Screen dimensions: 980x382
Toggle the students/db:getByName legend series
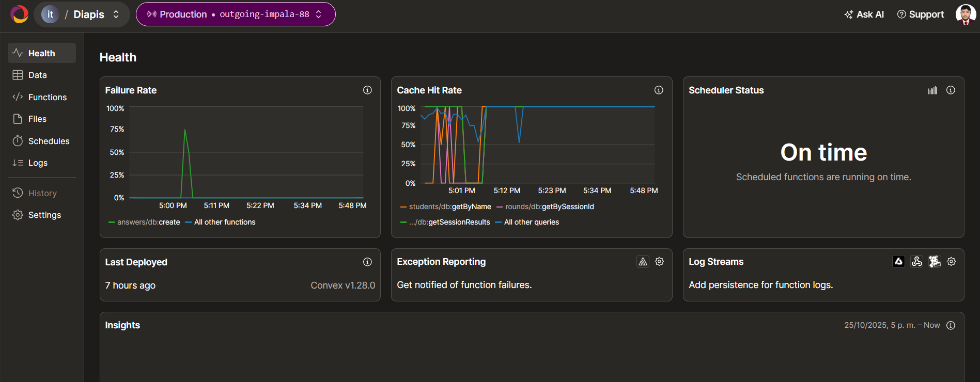pyautogui.click(x=446, y=206)
